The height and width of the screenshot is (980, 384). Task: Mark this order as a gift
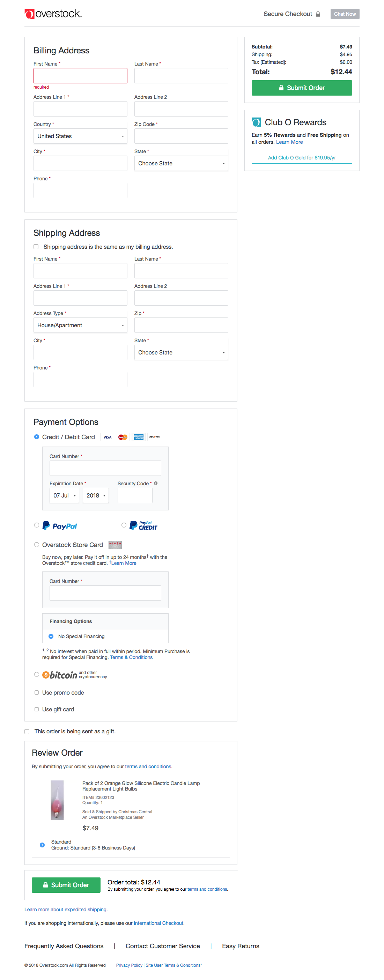pos(27,731)
